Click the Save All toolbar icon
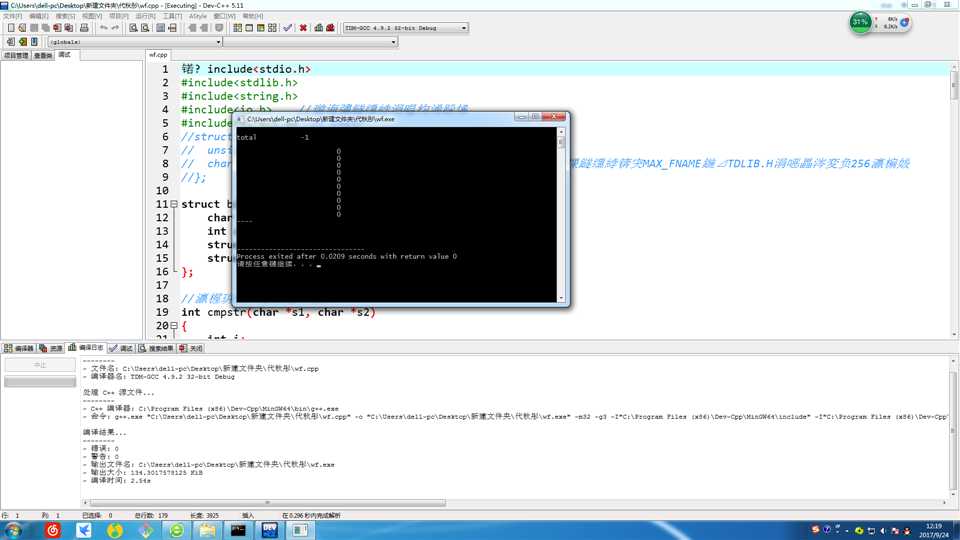Screen dimensions: 960x540 click(45, 28)
